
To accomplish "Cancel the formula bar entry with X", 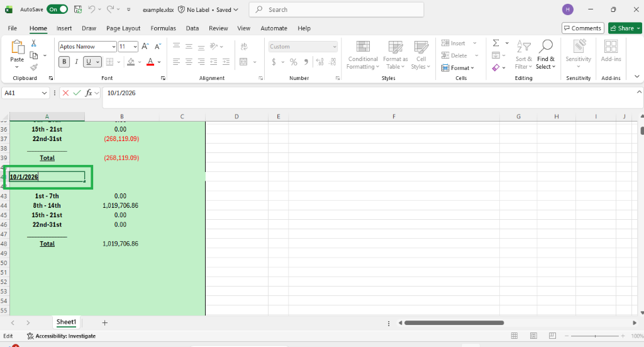I will (x=65, y=93).
